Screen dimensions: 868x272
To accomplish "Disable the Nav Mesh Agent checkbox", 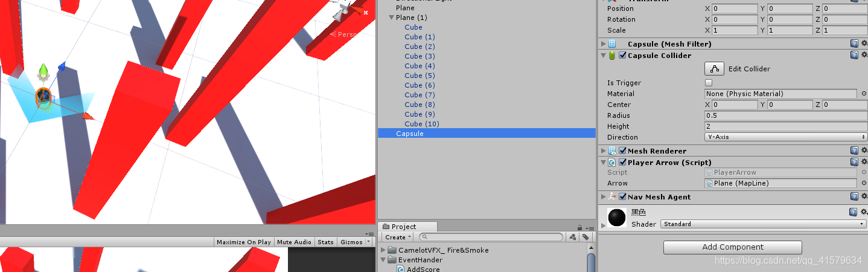I will 622,196.
